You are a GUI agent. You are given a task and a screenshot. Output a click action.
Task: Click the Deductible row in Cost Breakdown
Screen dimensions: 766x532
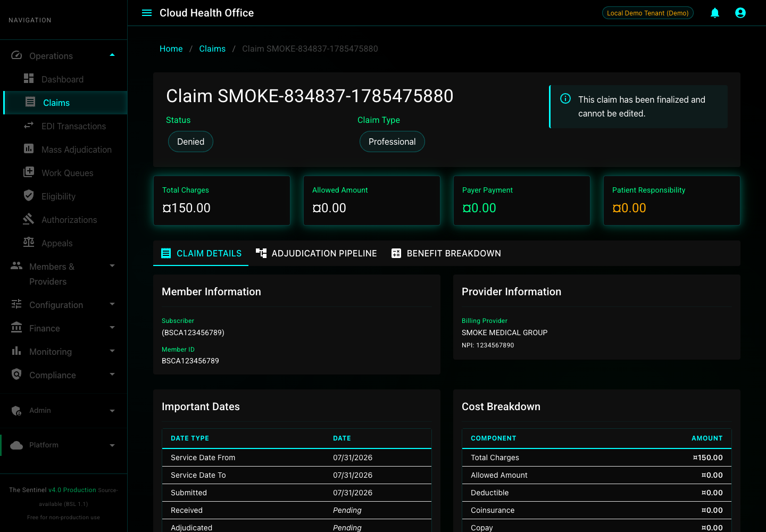pyautogui.click(x=597, y=493)
